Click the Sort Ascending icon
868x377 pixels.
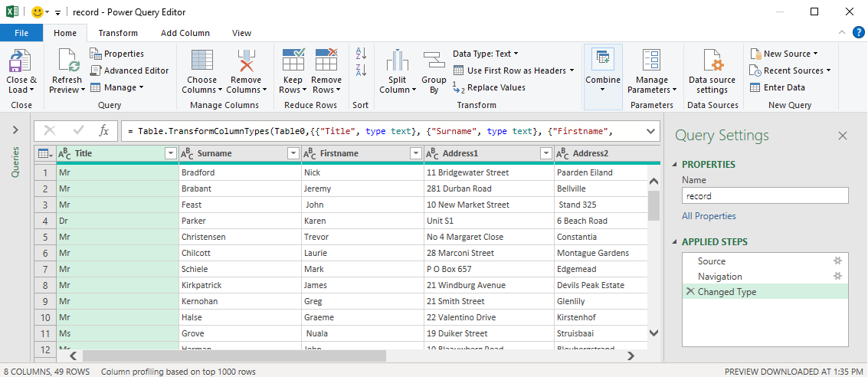pyautogui.click(x=361, y=54)
